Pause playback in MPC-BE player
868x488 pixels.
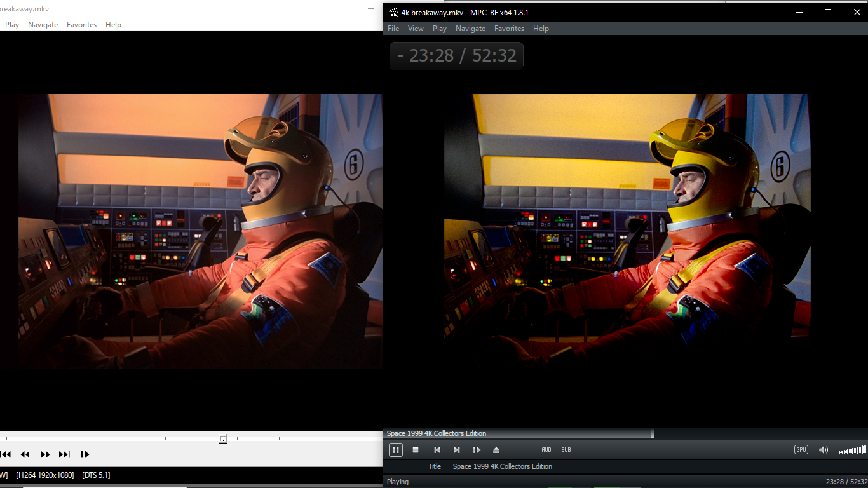[395, 450]
